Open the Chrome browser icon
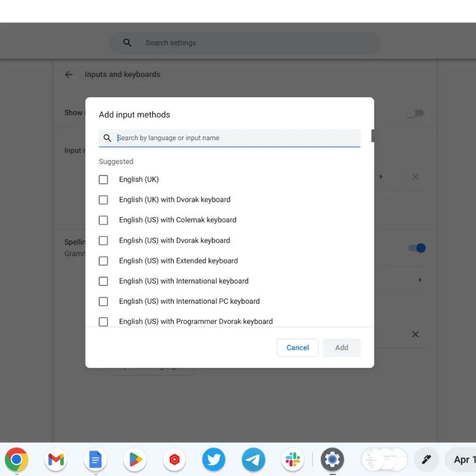Image resolution: width=476 pixels, height=476 pixels. (x=17, y=459)
